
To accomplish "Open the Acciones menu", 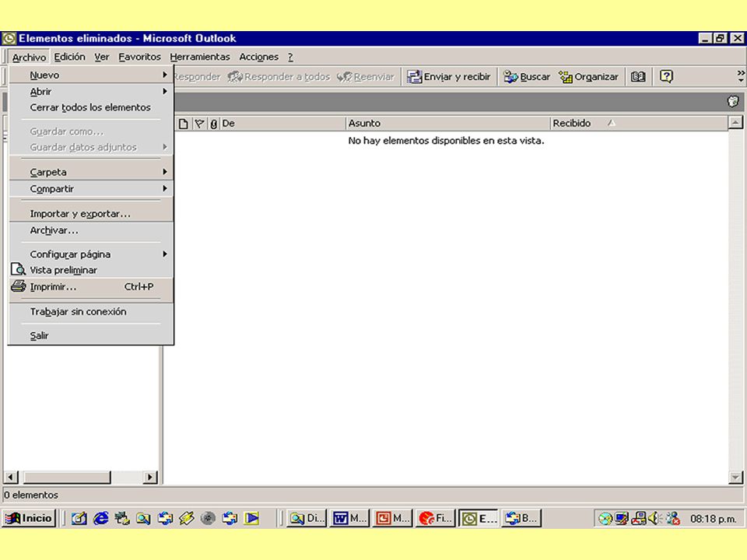I will (258, 57).
